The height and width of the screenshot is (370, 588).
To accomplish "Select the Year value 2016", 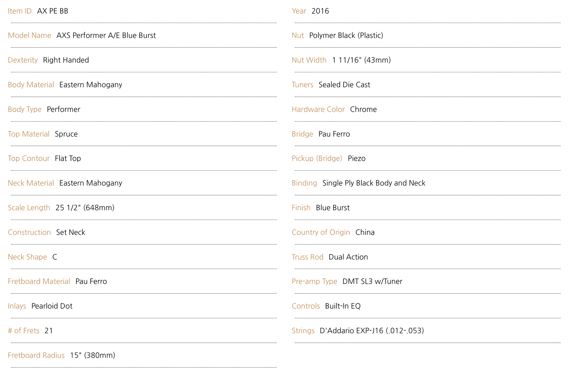I will click(320, 11).
